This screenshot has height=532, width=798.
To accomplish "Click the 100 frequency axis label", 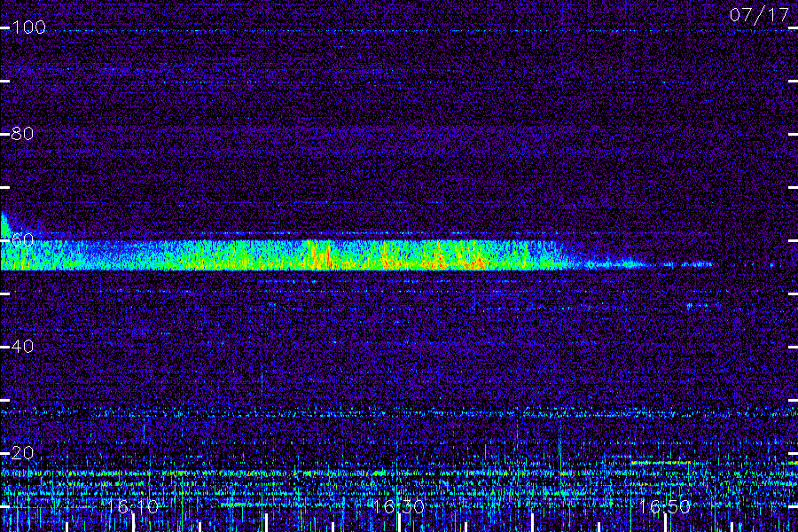I will 28,27.
